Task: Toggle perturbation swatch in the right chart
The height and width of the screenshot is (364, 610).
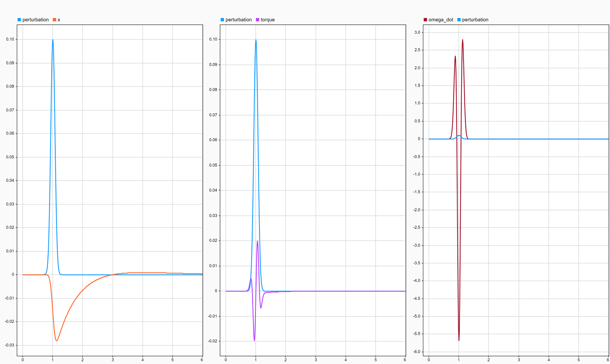Action: coord(459,20)
